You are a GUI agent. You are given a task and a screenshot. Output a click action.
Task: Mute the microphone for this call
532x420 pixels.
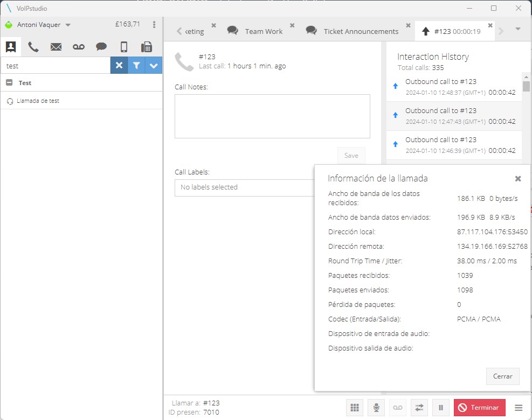pyautogui.click(x=376, y=408)
